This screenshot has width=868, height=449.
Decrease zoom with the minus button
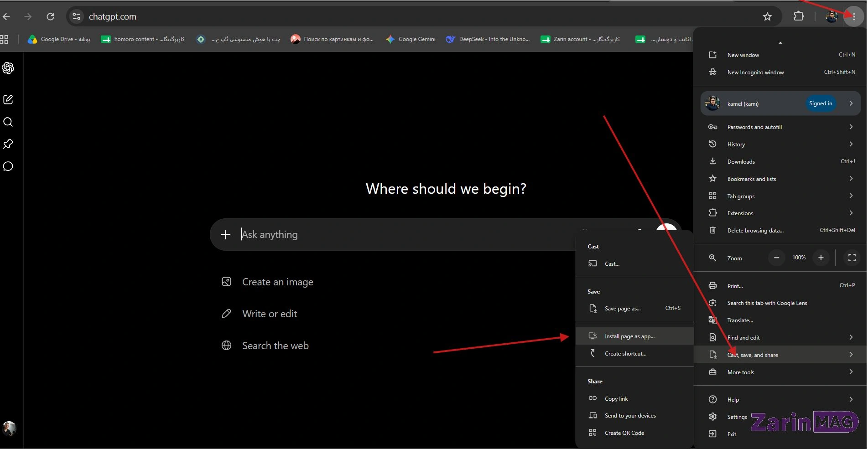(x=776, y=258)
